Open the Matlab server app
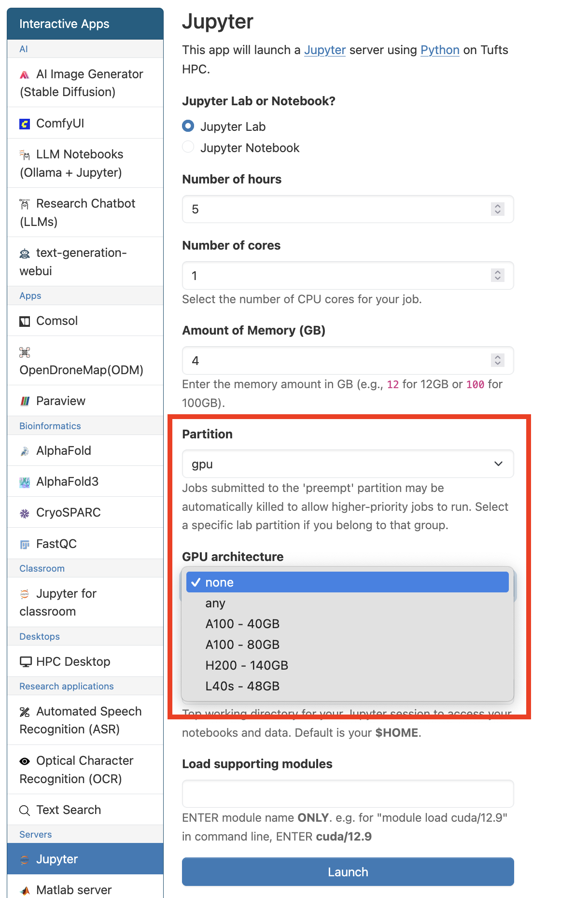Viewport: 588px width, 898px height. 72,890
